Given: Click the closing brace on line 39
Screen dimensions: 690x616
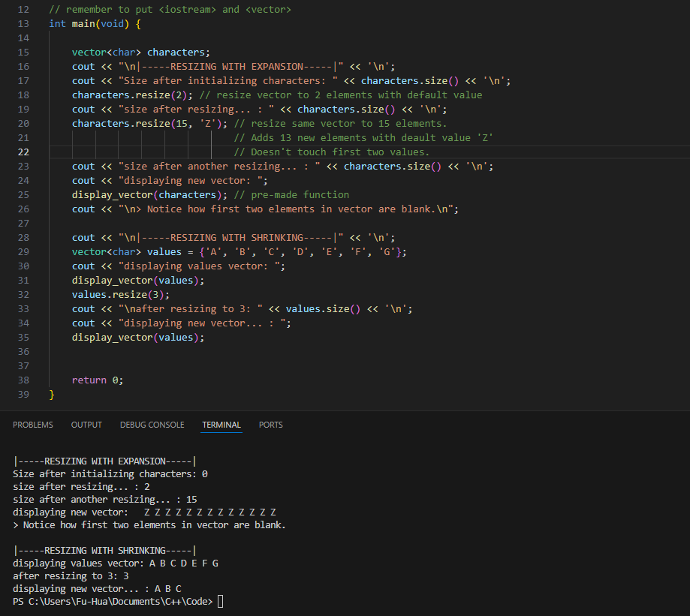Looking at the screenshot, I should pyautogui.click(x=52, y=394).
